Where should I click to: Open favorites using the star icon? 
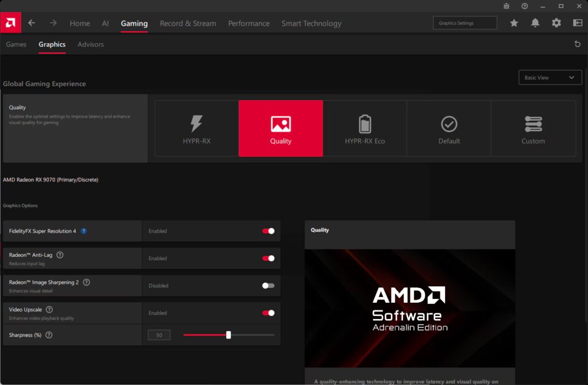coord(514,22)
